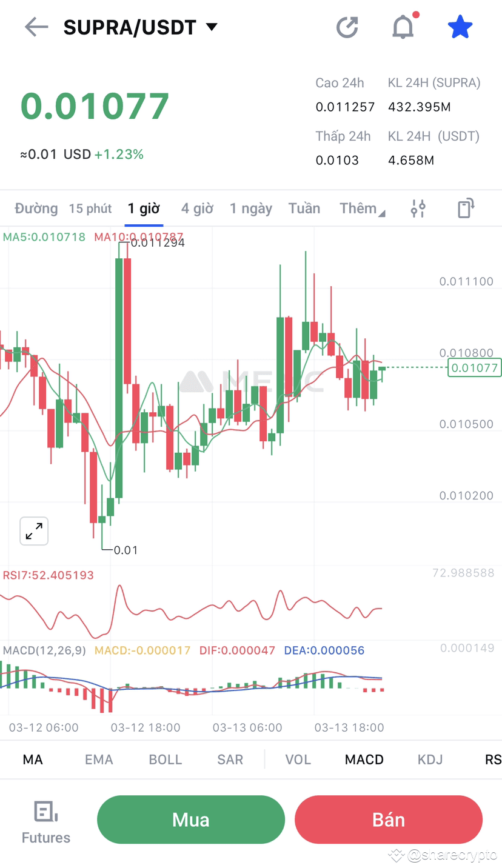Open the Futures section icon
Screen dimensions: 502x868
click(46, 822)
